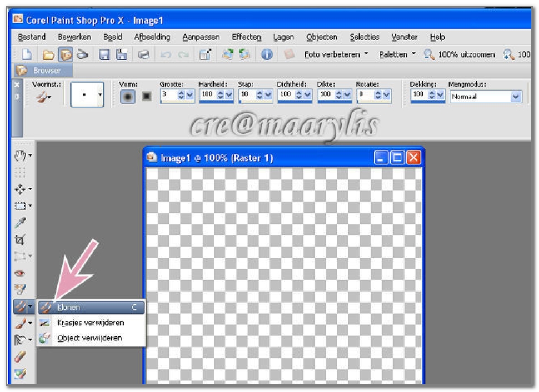This screenshot has height=392, width=539.
Task: Open the Bewerken menu
Action: coord(74,37)
